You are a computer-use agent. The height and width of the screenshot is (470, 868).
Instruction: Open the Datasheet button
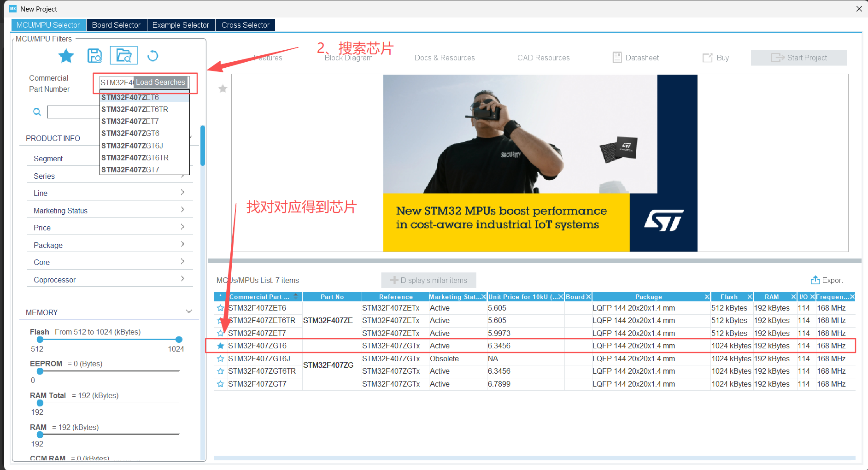click(636, 58)
